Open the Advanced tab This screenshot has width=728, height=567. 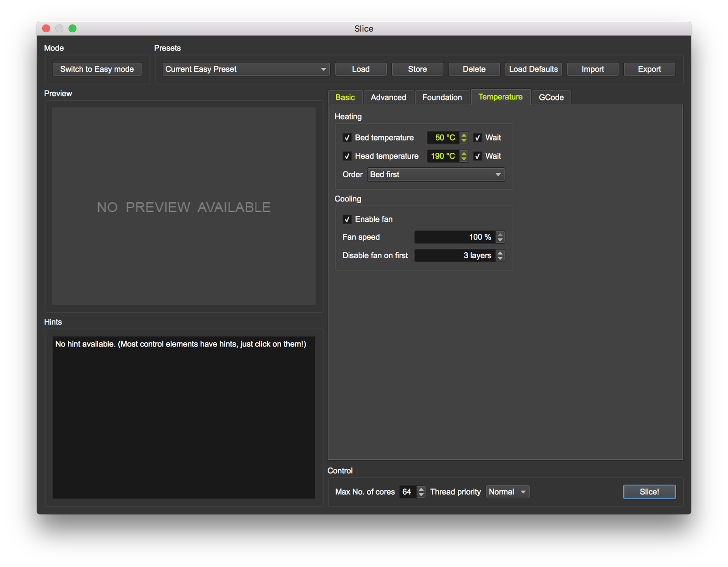(x=389, y=97)
